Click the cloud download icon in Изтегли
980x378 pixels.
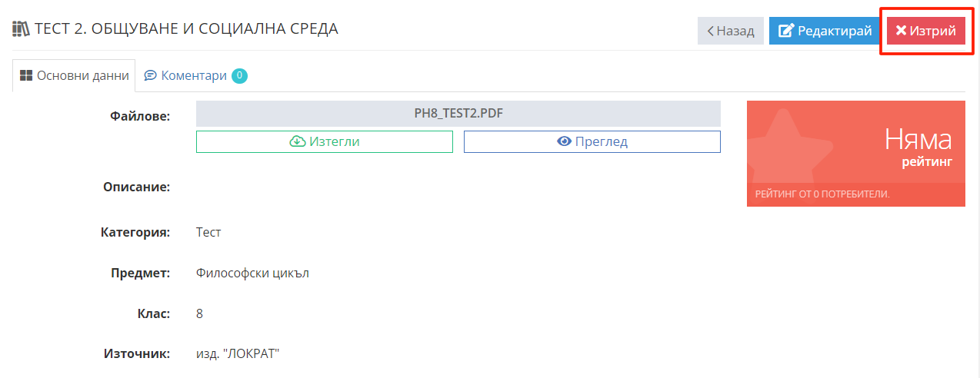click(298, 141)
